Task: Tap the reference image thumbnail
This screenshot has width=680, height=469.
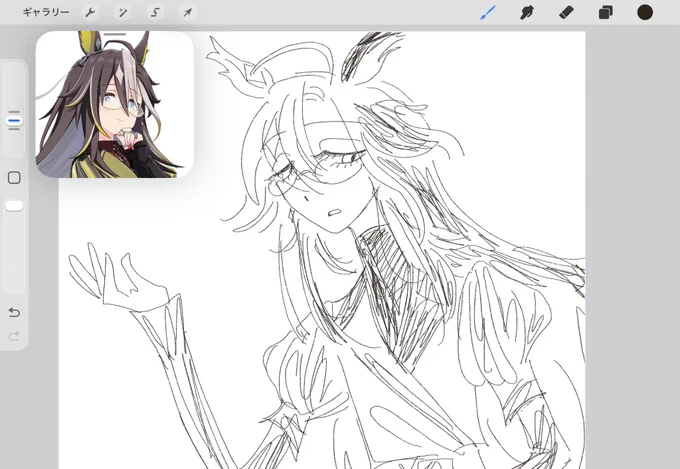Action: point(114,106)
